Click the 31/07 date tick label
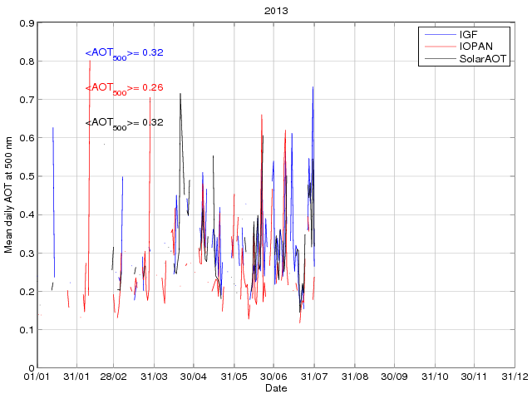This screenshot has height=399, width=532. click(314, 377)
